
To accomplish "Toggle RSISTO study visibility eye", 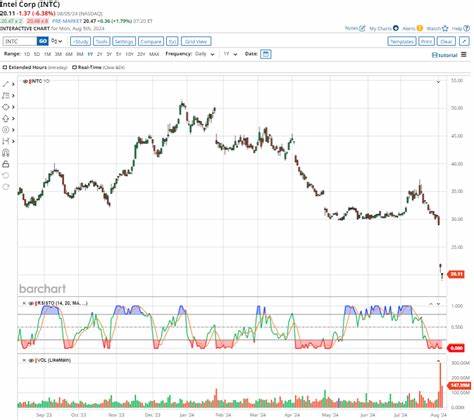I will pyautogui.click(x=31, y=303).
